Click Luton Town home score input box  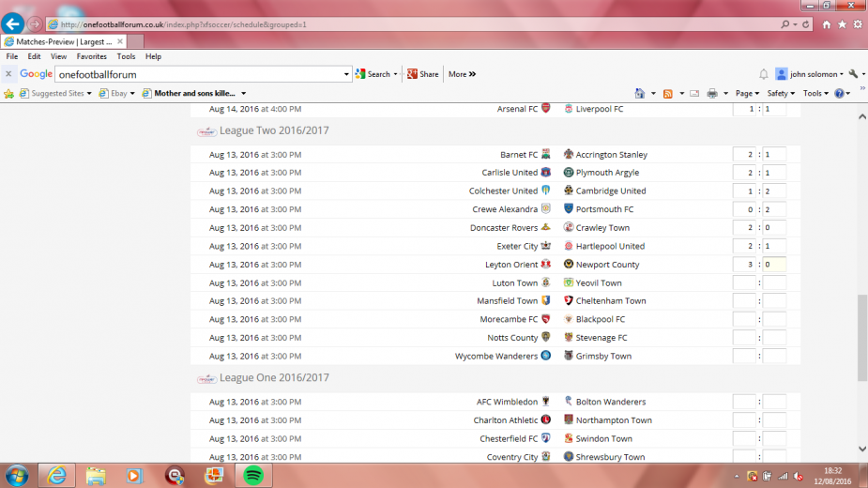pos(744,283)
